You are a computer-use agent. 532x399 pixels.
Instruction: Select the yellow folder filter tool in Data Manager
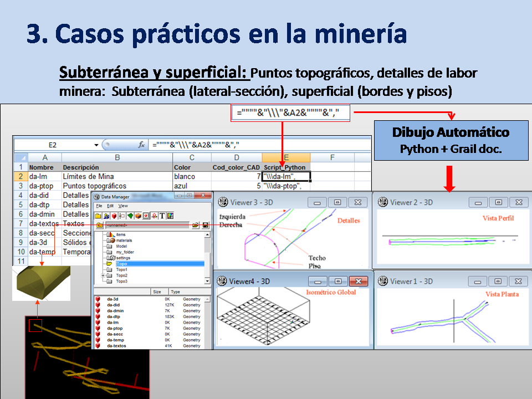click(x=98, y=215)
